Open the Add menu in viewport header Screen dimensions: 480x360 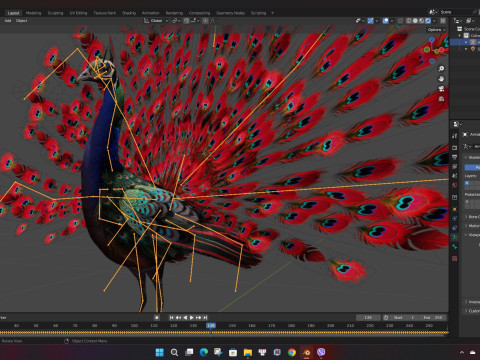8,21
